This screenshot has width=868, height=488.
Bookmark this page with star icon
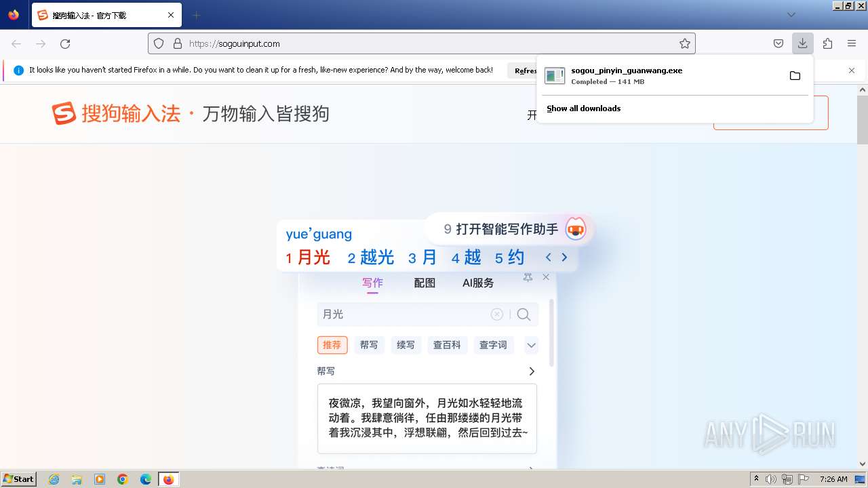point(685,43)
